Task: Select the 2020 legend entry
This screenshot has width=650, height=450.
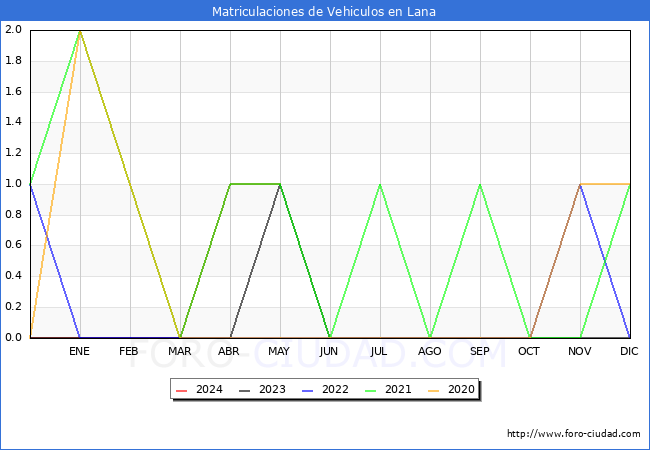Action: click(451, 390)
